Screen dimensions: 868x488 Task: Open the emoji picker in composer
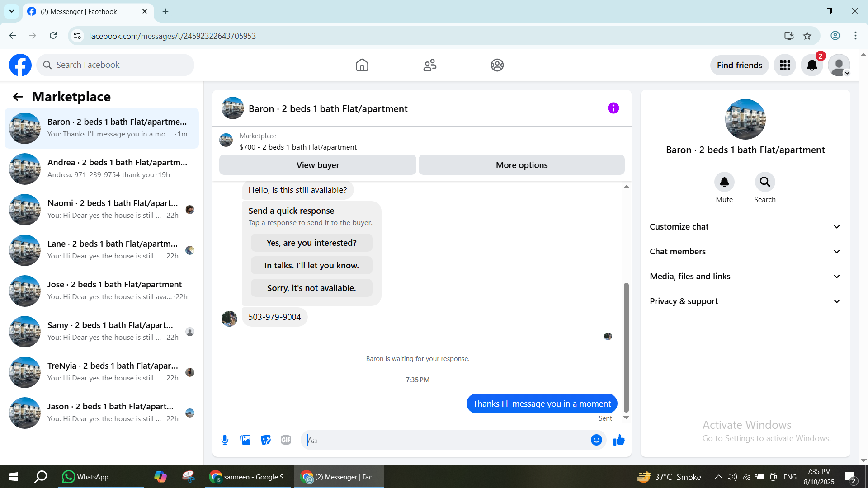coord(596,440)
